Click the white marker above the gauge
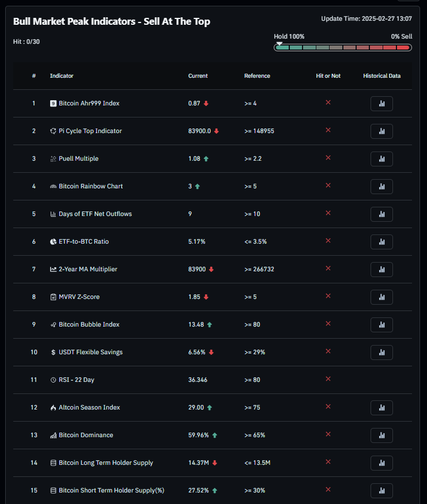The height and width of the screenshot is (504, 427). 279,43
